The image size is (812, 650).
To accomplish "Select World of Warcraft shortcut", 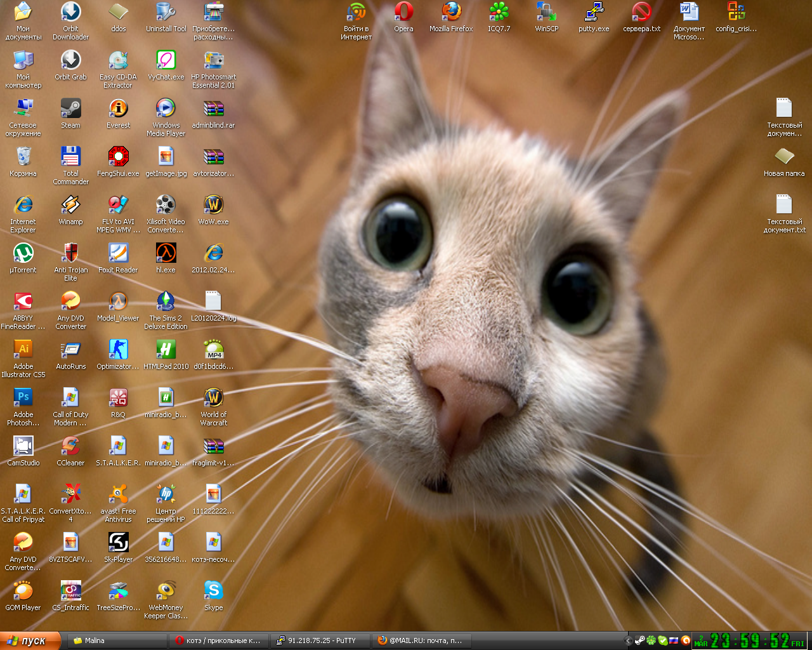I will point(213,398).
